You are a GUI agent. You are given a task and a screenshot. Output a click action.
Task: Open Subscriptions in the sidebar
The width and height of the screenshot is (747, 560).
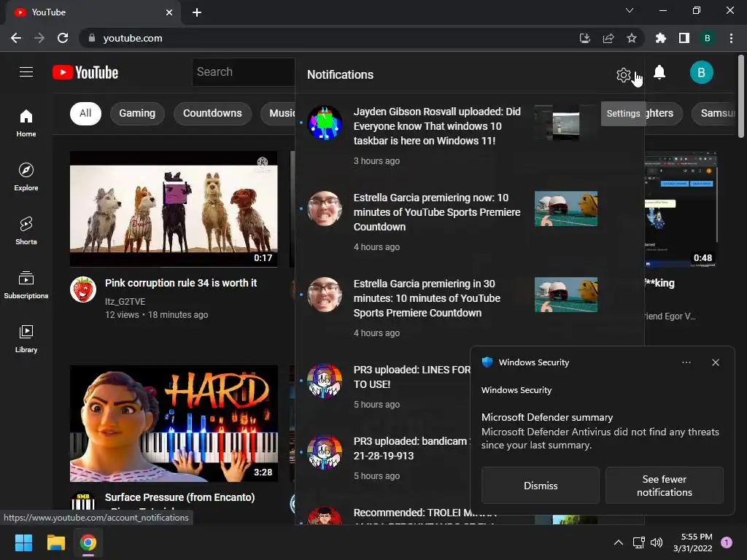pos(26,285)
